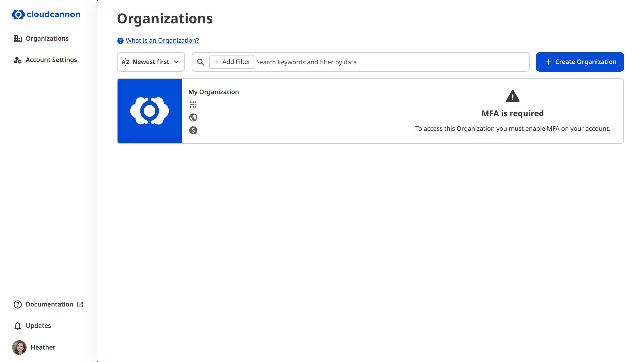This screenshot has height=362, width=644.
Task: Click the AZ sort icon
Action: tap(126, 62)
